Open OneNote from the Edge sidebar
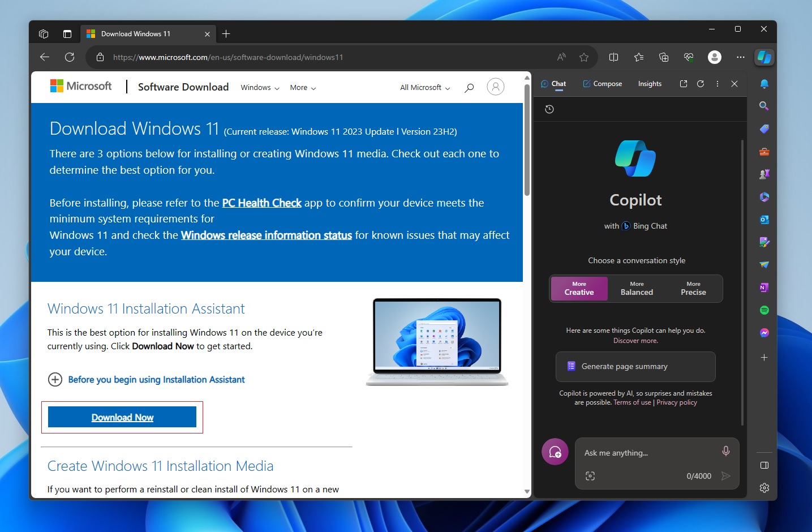Viewport: 812px width, 532px height. (764, 288)
